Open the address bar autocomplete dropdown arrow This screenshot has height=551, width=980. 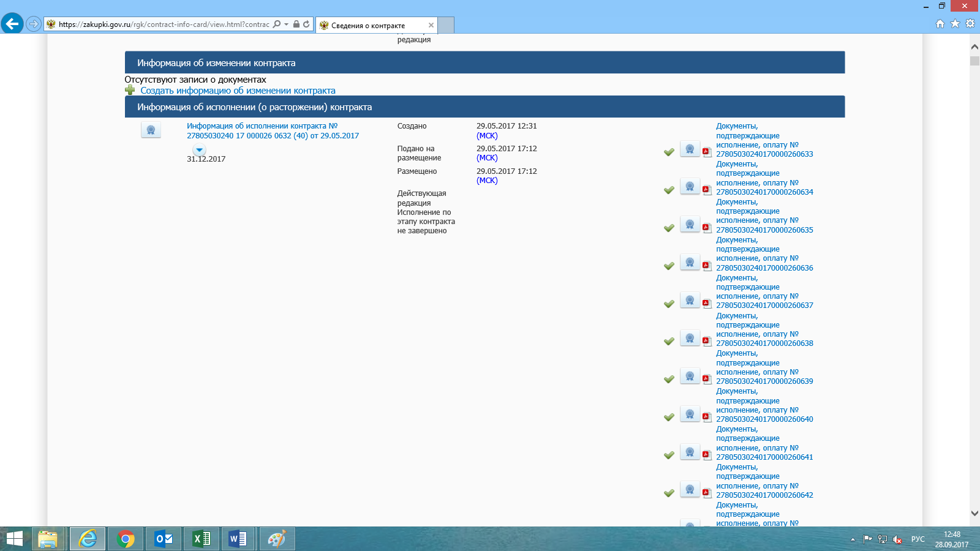point(286,24)
